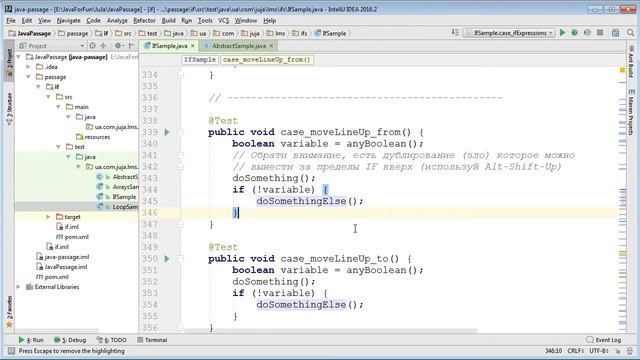Fold case_moveLineUp_from method at line 339
This screenshot has height=360, width=640.
pyautogui.click(x=180, y=132)
